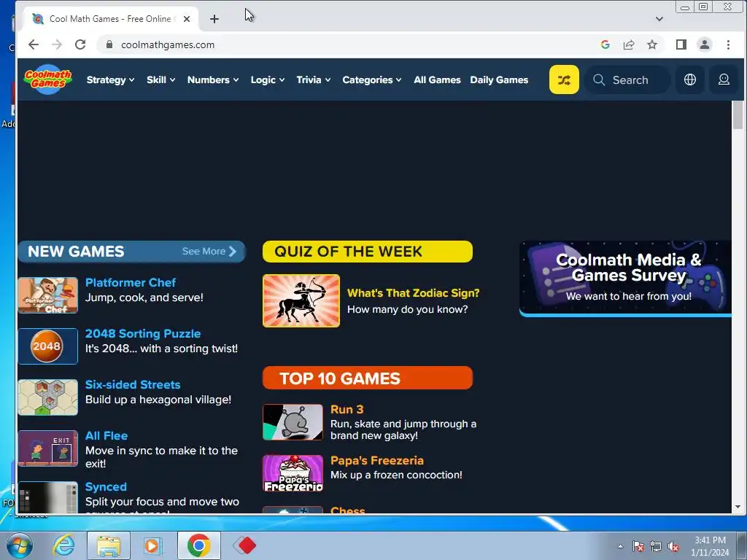Open All Games page
The width and height of the screenshot is (747, 560).
coord(437,80)
